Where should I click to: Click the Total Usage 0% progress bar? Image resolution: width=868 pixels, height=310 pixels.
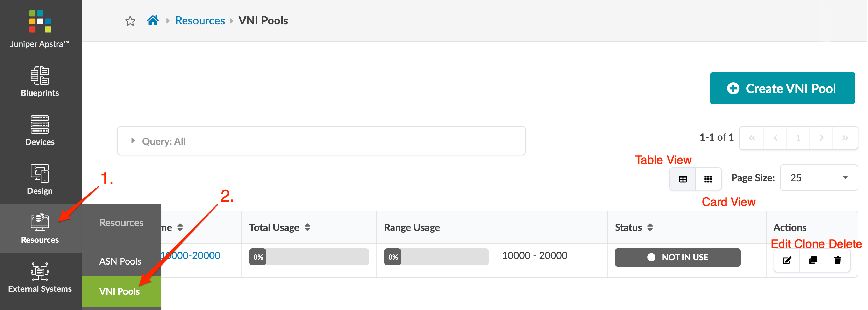[x=309, y=257]
